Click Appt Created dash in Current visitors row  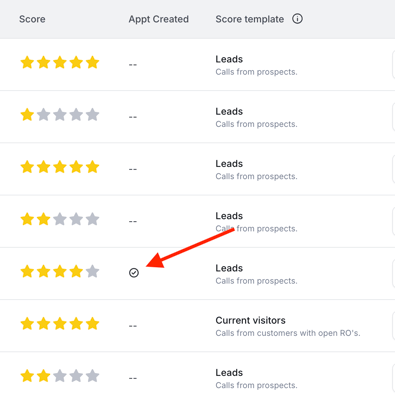pyautogui.click(x=133, y=326)
